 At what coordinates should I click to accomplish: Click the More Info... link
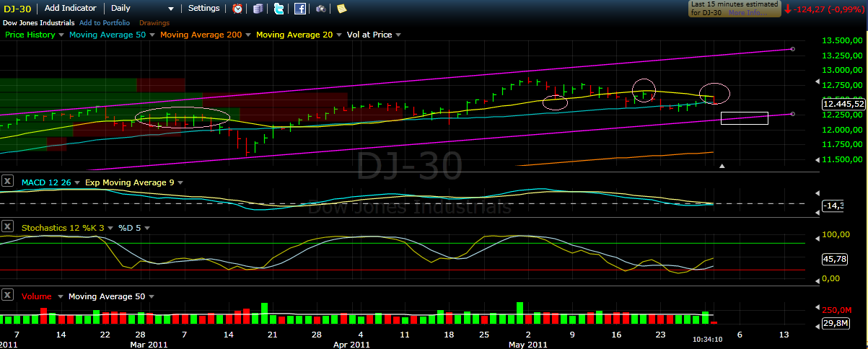(x=748, y=13)
